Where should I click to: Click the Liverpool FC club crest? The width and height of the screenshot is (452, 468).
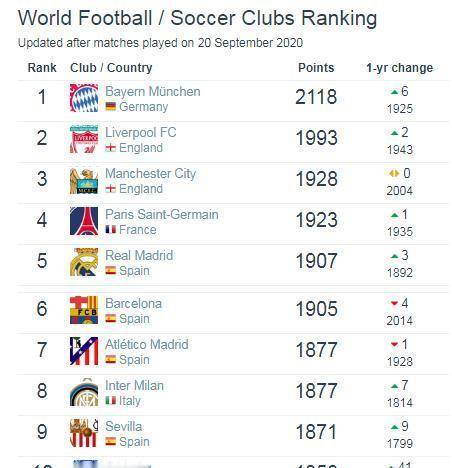pos(84,139)
